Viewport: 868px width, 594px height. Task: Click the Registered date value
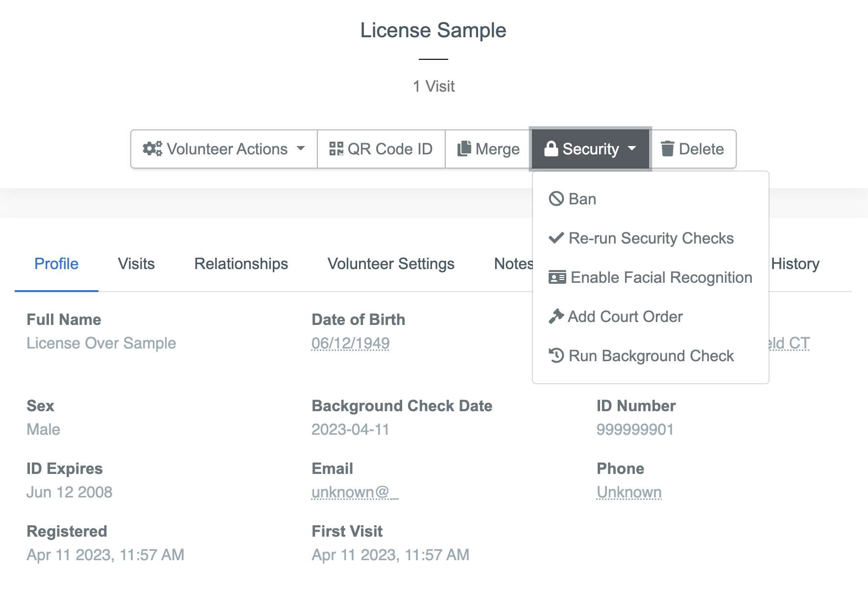(x=105, y=555)
